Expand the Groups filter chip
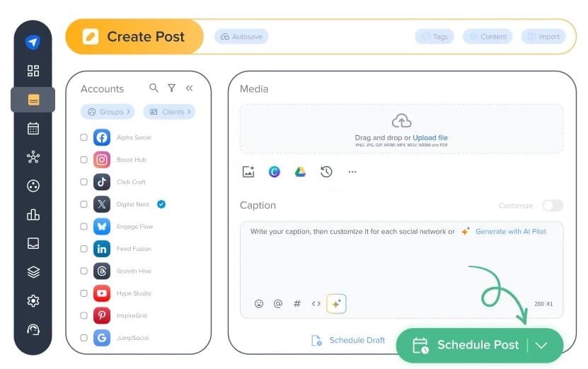Viewport: 588px width, 369px height. tap(108, 112)
